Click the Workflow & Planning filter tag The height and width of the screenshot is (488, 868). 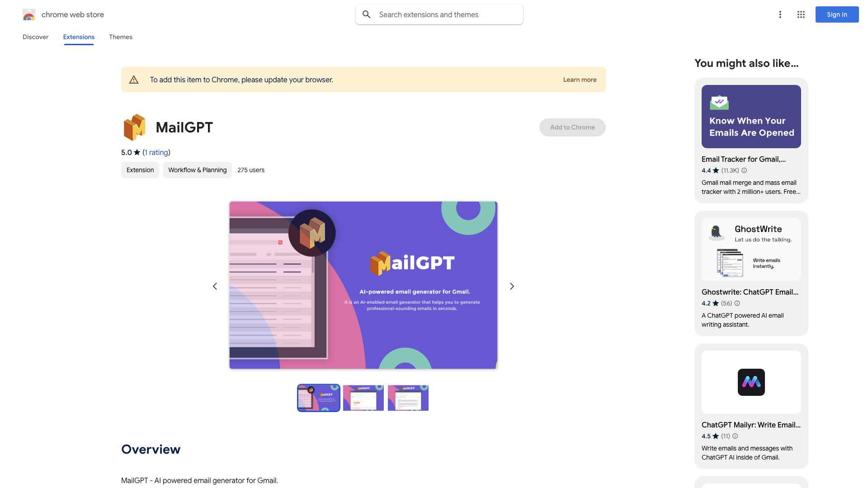(x=197, y=170)
